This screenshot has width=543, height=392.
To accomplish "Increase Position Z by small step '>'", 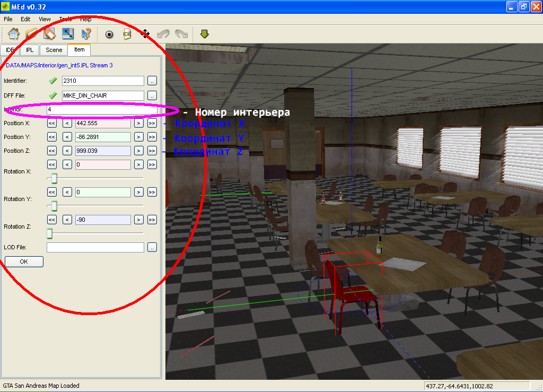I will click(138, 151).
